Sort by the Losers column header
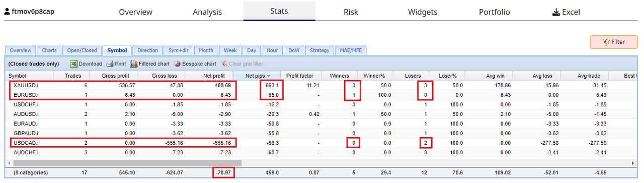Image resolution: width=644 pixels, height=183 pixels. click(x=413, y=76)
